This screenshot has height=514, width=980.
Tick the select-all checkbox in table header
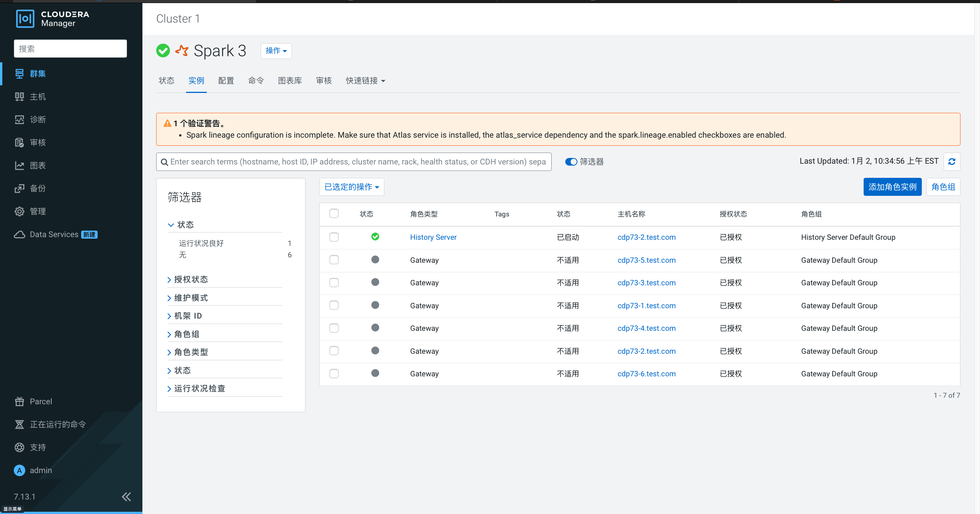point(334,213)
